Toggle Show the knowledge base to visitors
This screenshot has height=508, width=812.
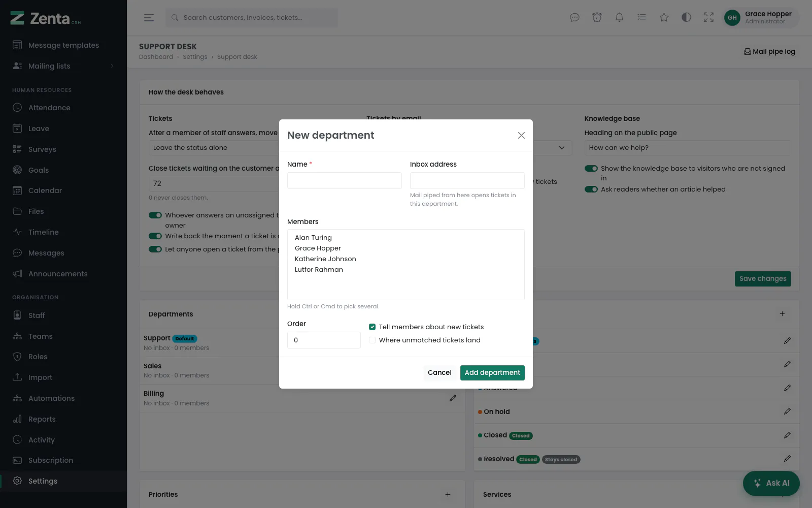[x=591, y=169]
